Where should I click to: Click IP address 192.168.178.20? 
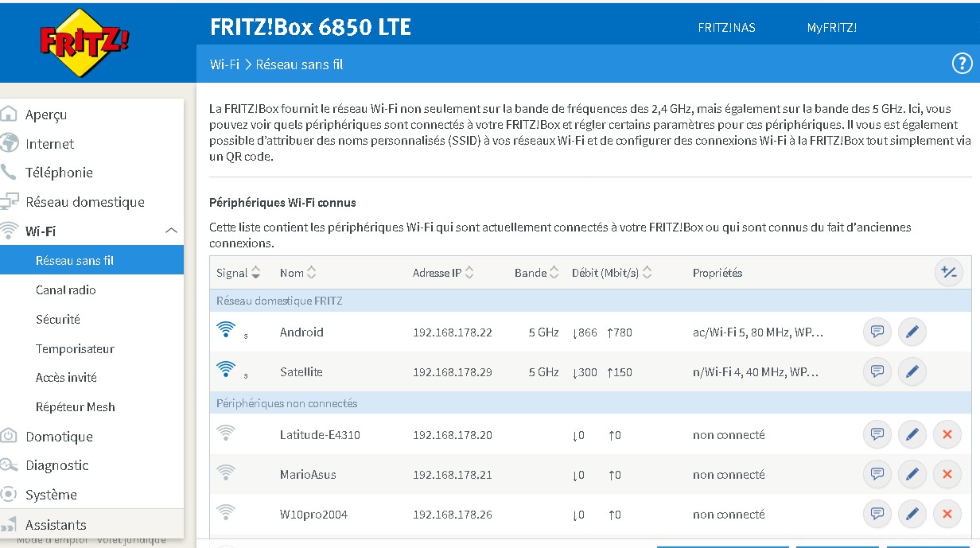click(453, 435)
